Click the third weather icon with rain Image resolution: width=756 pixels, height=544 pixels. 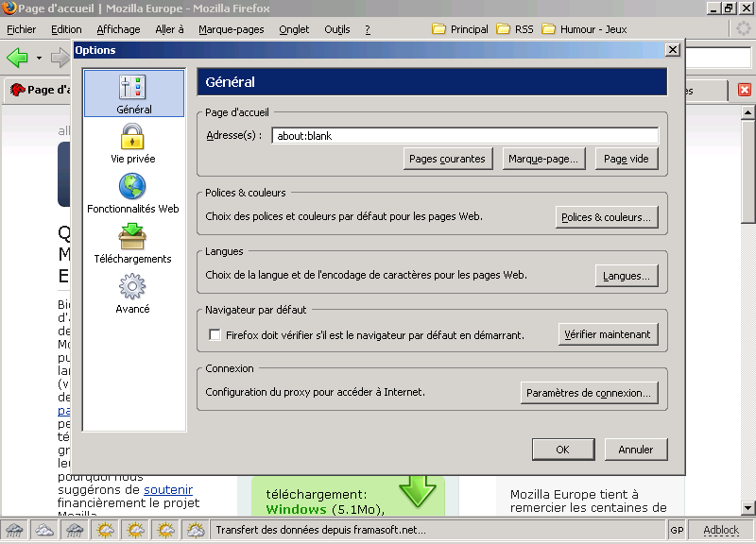(75, 530)
